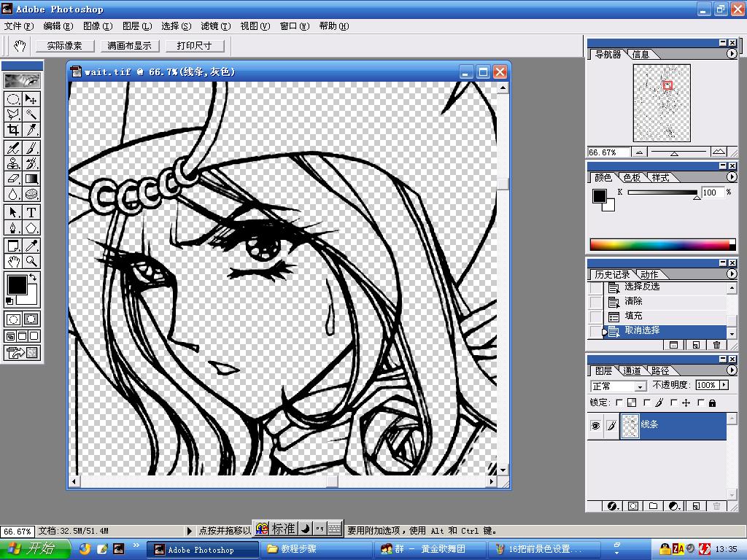Select the Elliptical Marquee tool

point(13,99)
